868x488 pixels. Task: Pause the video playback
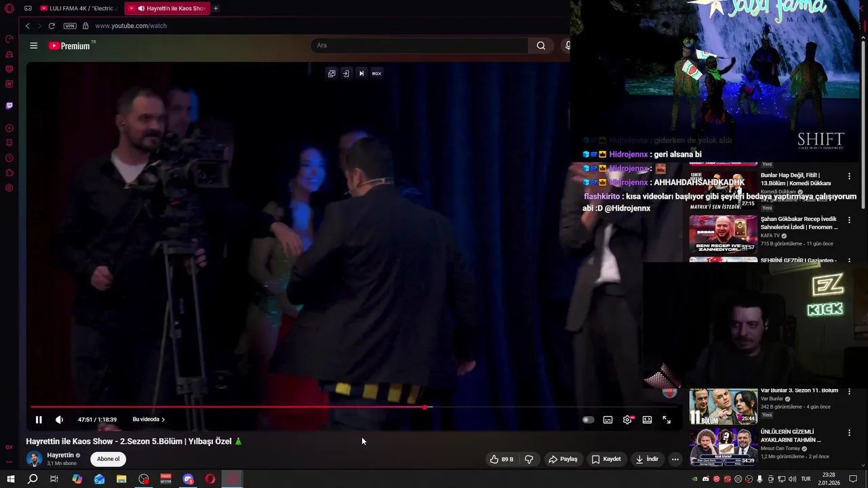coord(39,420)
